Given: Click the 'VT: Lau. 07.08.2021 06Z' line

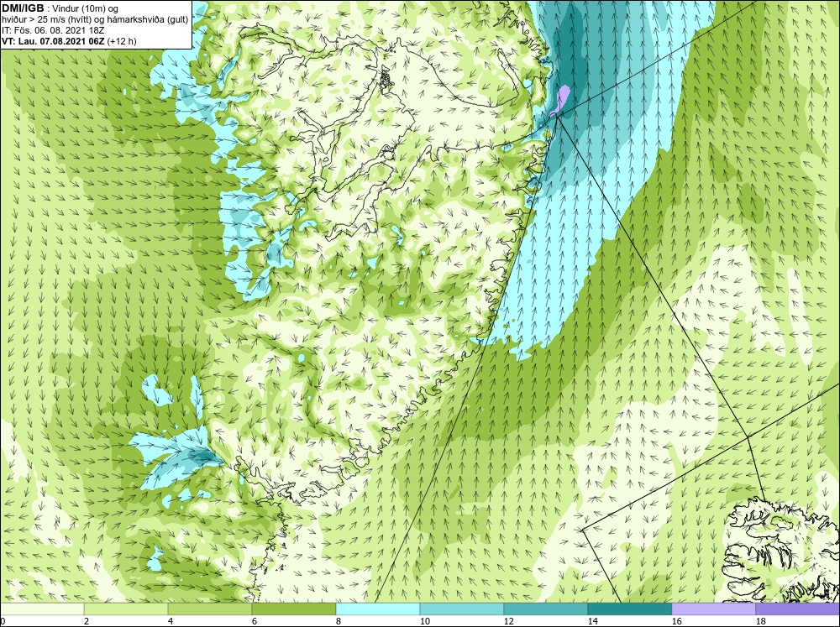Looking at the screenshot, I should [54, 41].
